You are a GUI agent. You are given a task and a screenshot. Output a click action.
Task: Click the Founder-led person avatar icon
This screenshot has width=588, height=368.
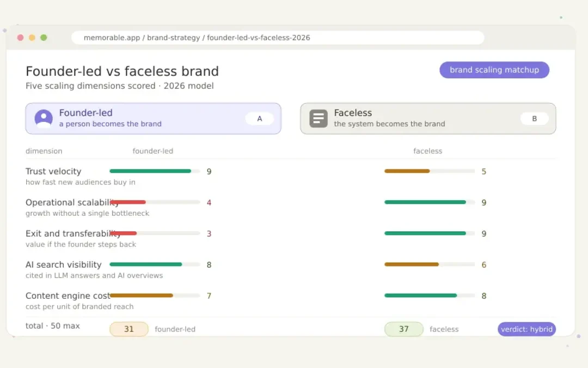click(x=44, y=118)
